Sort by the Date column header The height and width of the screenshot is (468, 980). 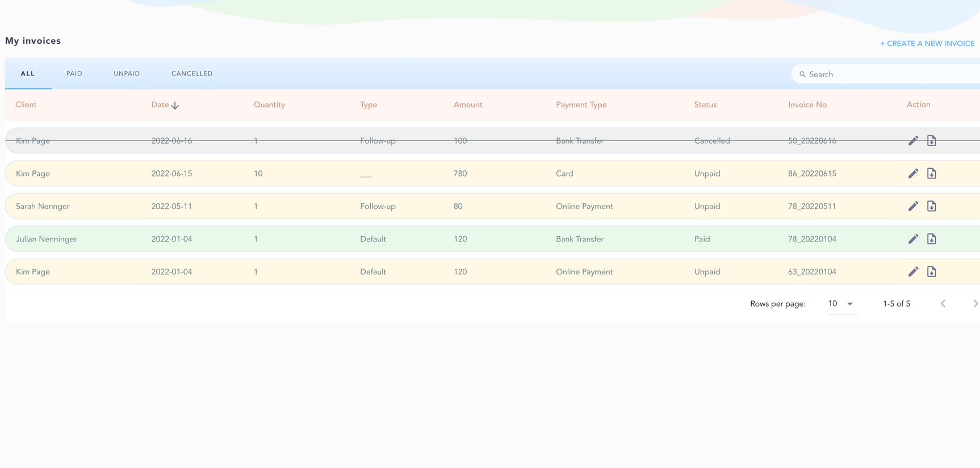pos(160,105)
